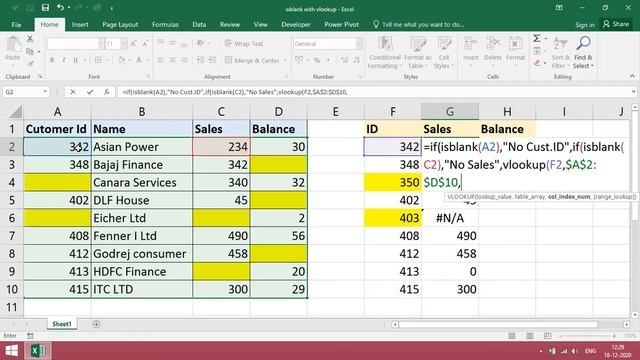Click Merge & Center button

[252, 60]
